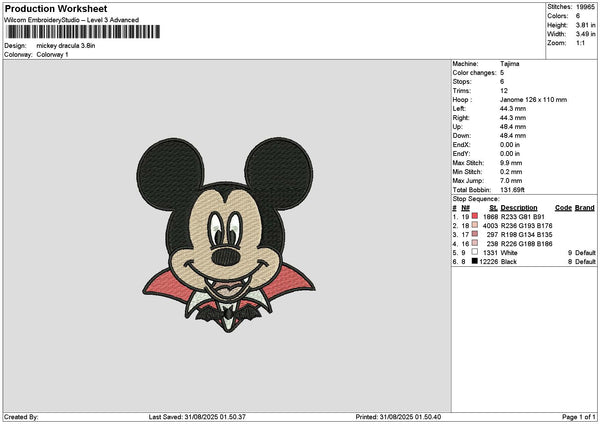Click the Trims value 12
The width and height of the screenshot is (600, 424).
point(504,91)
